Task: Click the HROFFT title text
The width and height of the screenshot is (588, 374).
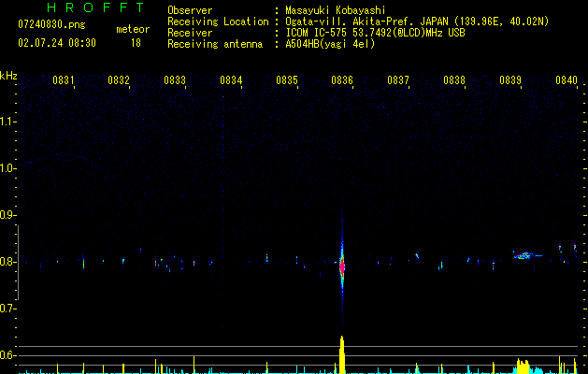Action: point(95,7)
